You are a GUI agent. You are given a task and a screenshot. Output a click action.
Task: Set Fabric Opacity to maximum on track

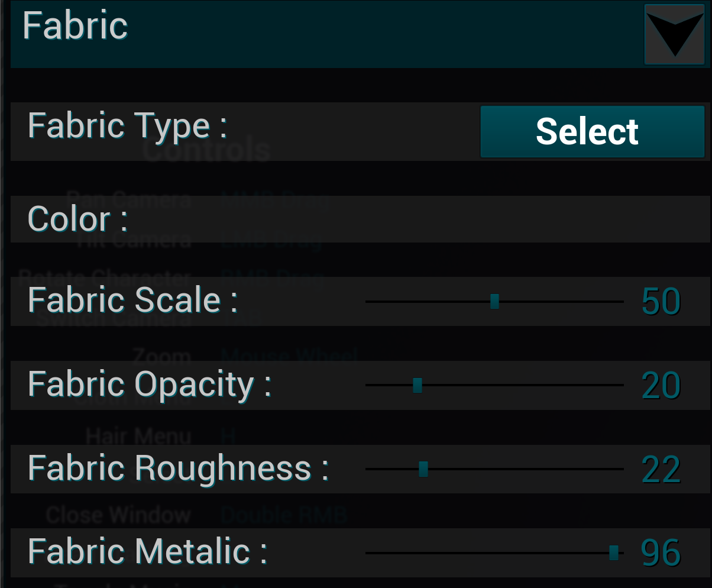(622, 385)
